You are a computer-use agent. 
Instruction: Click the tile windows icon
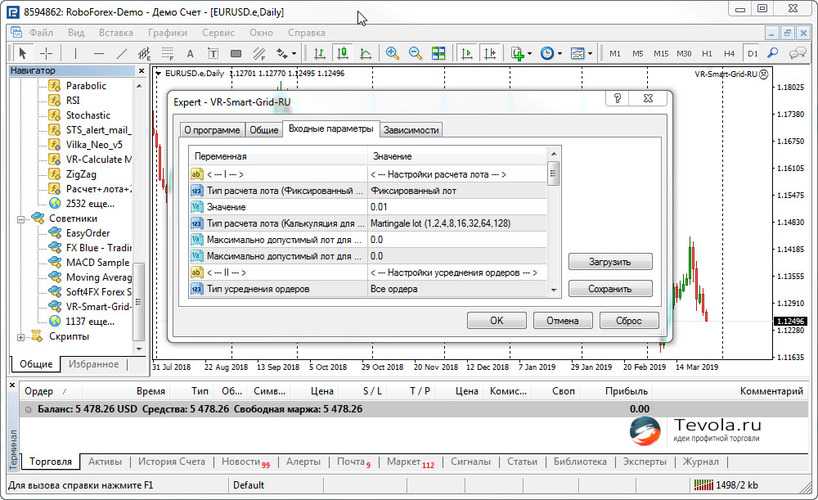(x=438, y=53)
